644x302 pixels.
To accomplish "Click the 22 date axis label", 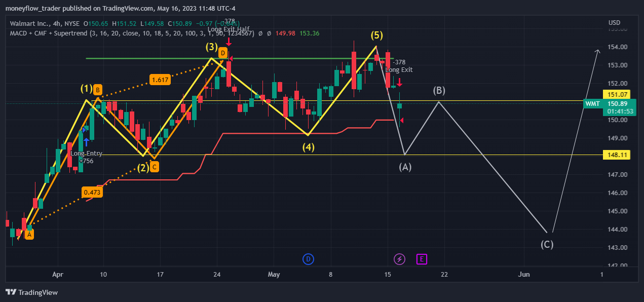I will tap(444, 274).
